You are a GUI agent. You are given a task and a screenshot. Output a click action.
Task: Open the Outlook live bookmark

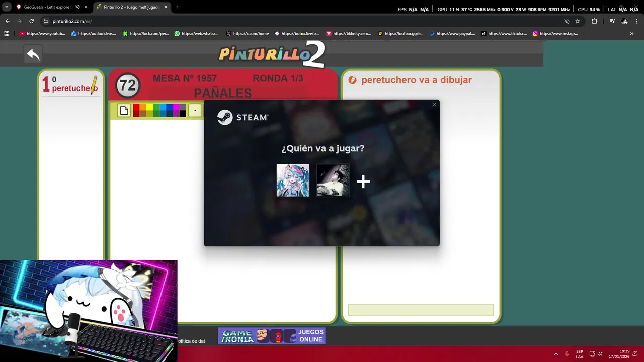point(94,34)
